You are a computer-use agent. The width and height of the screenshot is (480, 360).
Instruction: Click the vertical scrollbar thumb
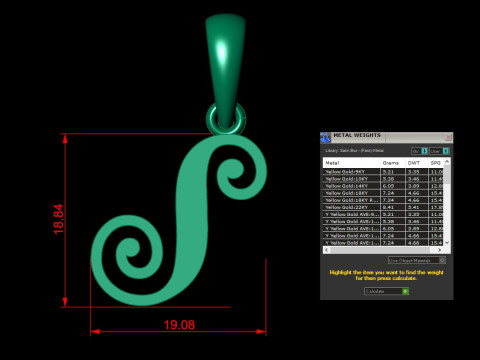pyautogui.click(x=447, y=174)
